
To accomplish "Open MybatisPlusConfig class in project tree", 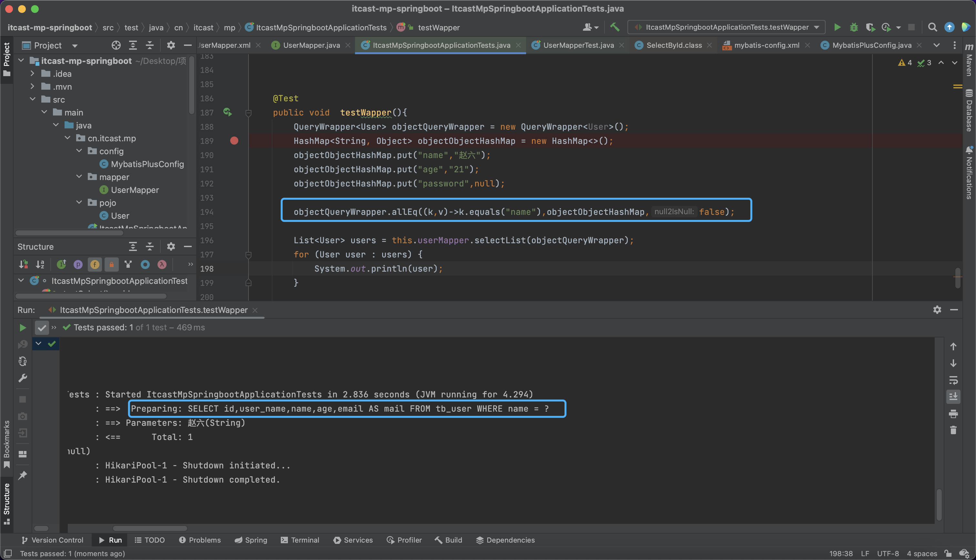I will click(147, 164).
